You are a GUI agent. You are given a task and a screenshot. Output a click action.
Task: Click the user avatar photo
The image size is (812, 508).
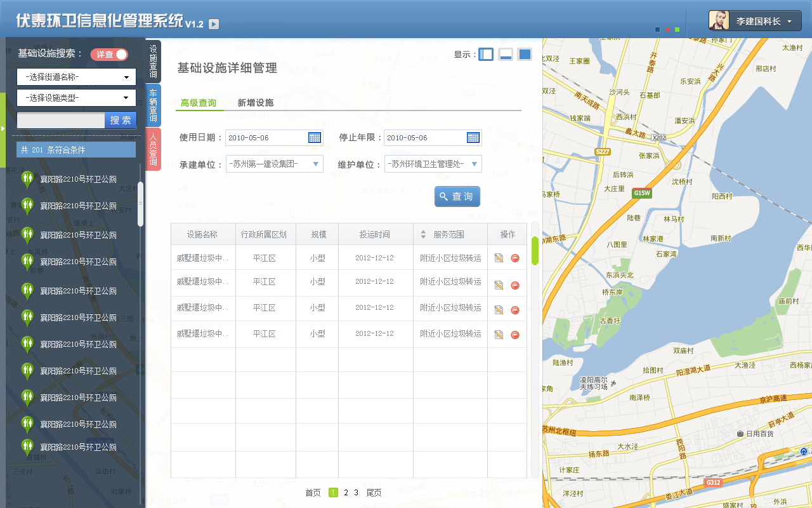(719, 20)
